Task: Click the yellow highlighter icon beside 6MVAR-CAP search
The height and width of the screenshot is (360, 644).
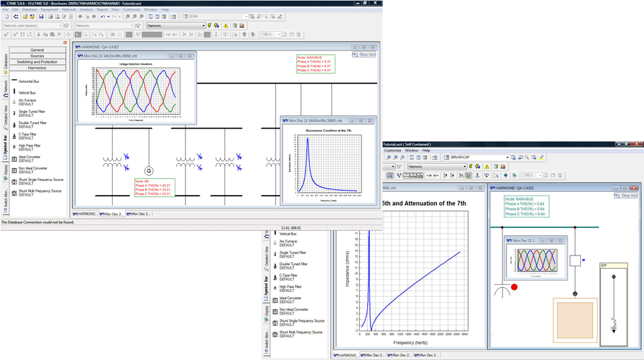Action: coord(541,157)
